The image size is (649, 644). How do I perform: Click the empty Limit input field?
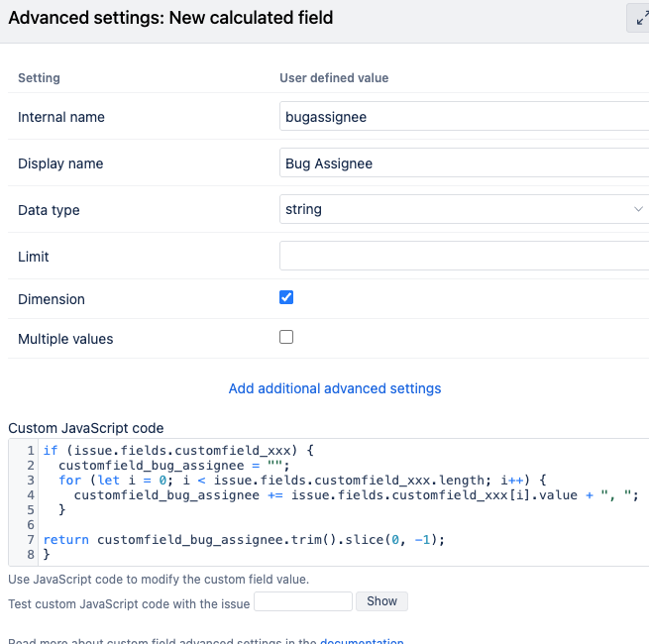tap(464, 257)
